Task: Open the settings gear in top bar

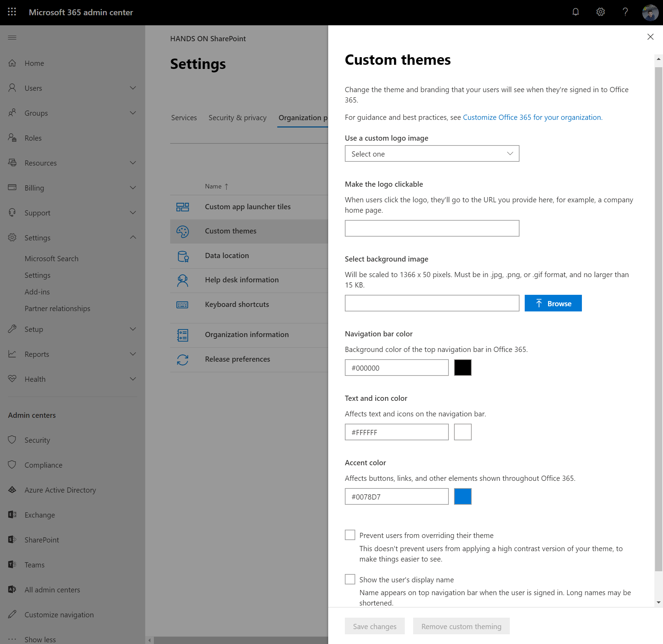Action: click(600, 12)
